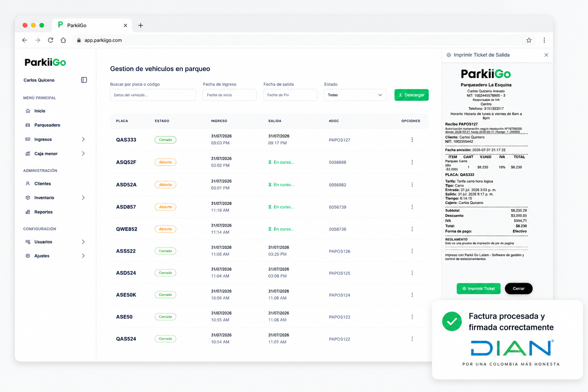The height and width of the screenshot is (392, 588).
Task: Click the browser reload icon
Action: point(51,40)
